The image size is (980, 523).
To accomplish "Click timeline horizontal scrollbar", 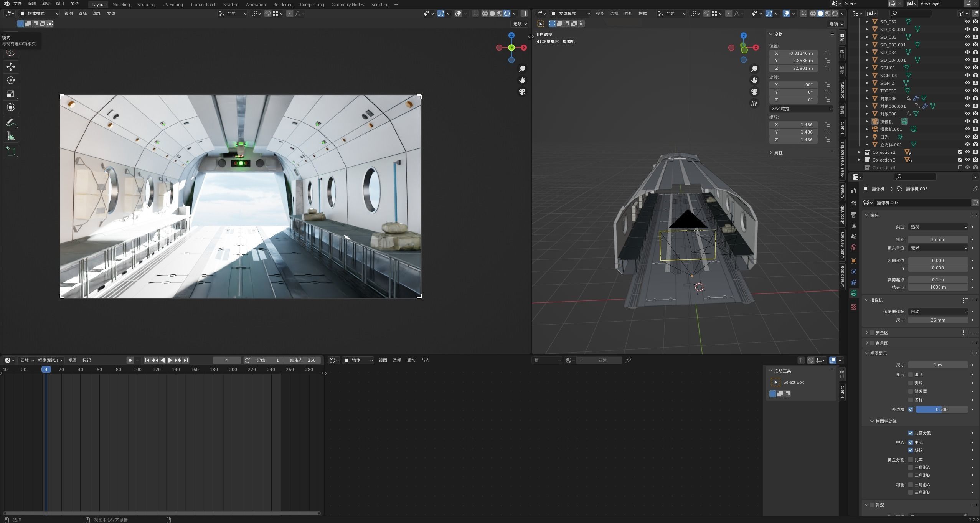I will coord(161,513).
